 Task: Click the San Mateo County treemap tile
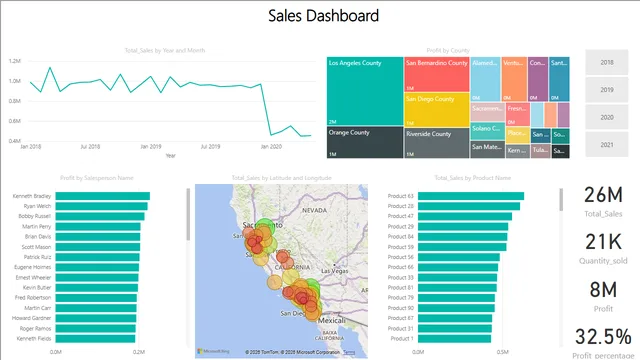coord(487,149)
